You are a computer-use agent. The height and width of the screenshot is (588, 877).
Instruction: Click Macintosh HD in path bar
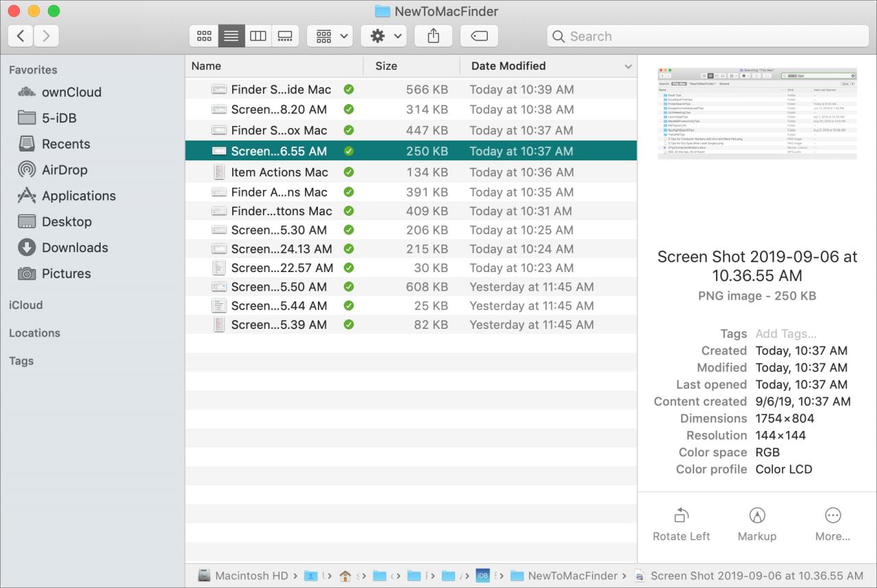pyautogui.click(x=243, y=576)
